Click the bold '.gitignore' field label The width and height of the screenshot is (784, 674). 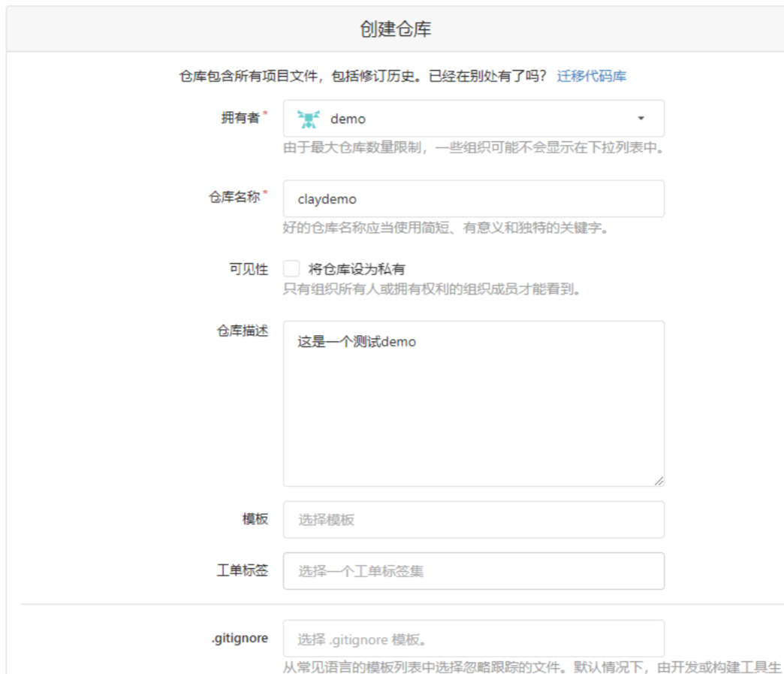coord(239,638)
